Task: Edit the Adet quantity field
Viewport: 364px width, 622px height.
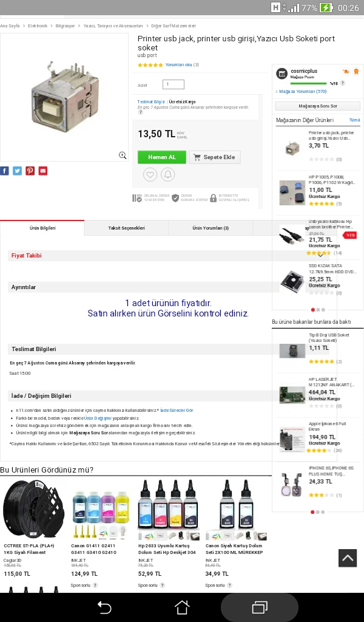Action: coord(174,84)
